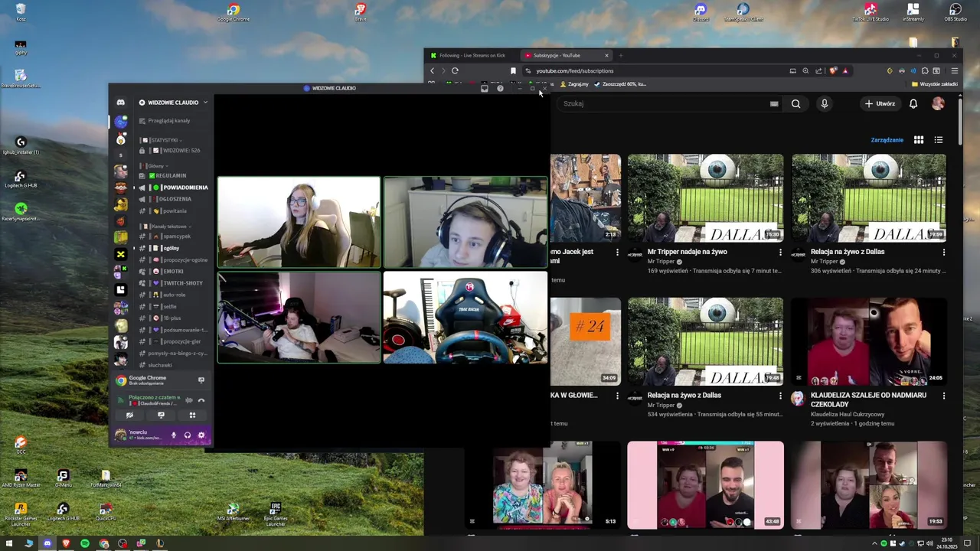
Task: Turn on camera in Discord voice panel
Action: pyautogui.click(x=129, y=416)
